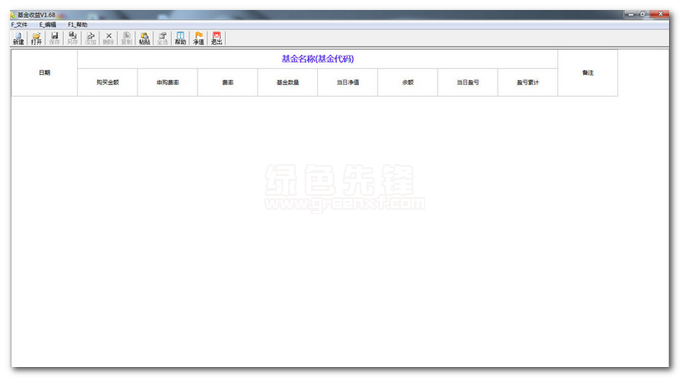Exit the app with red 退出 icon
The width and height of the screenshot is (680, 378).
(216, 38)
